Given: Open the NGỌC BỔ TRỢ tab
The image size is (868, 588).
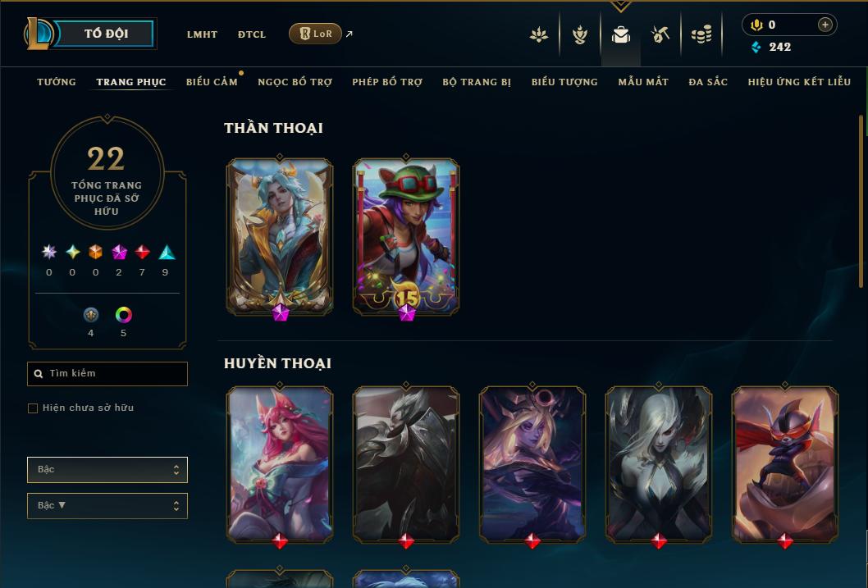Looking at the screenshot, I should pos(295,82).
